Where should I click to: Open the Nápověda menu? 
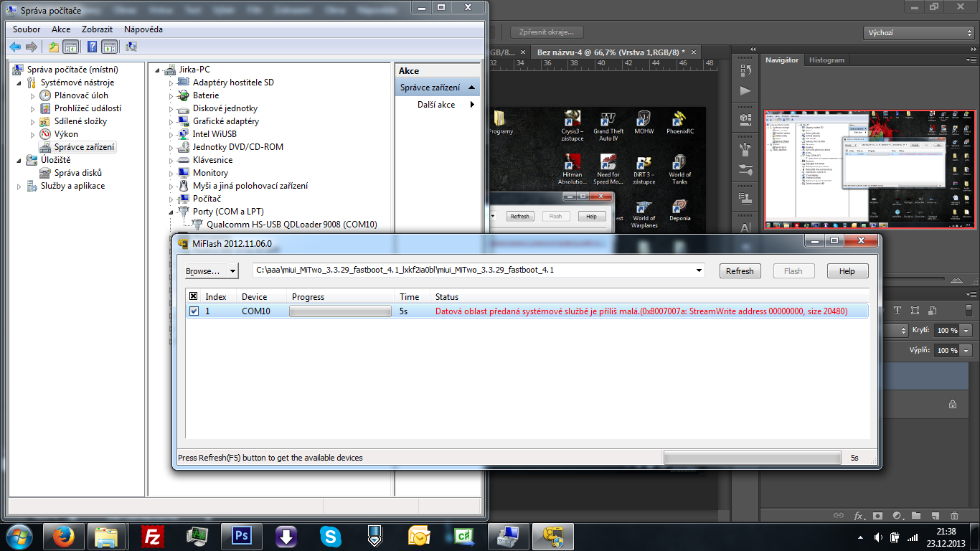point(143,29)
